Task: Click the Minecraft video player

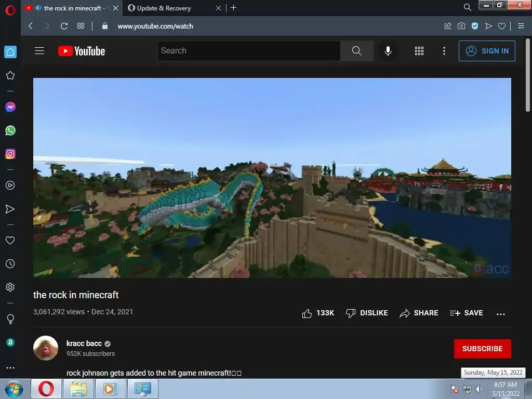Action: [x=272, y=178]
